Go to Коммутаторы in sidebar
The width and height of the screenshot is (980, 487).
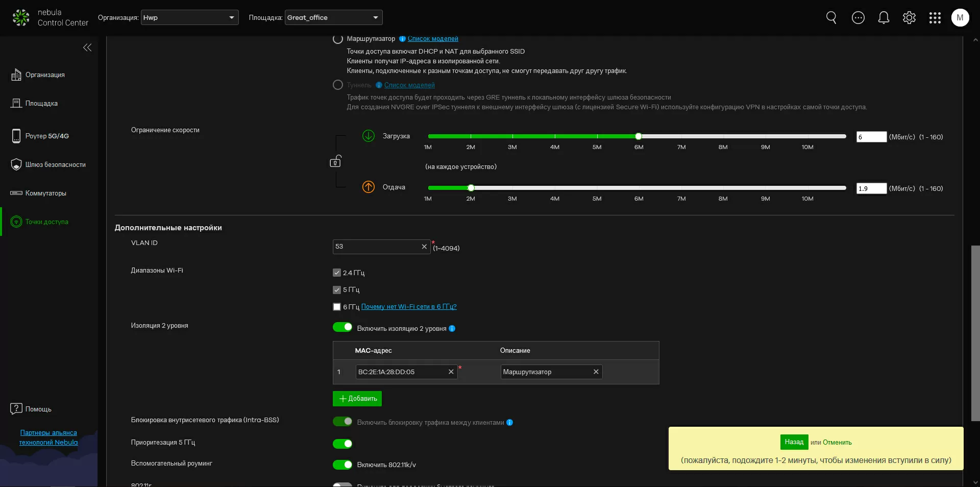45,193
